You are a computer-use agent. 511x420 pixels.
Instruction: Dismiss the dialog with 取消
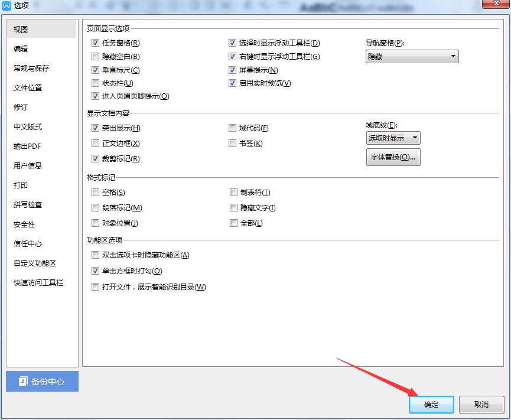(x=480, y=405)
